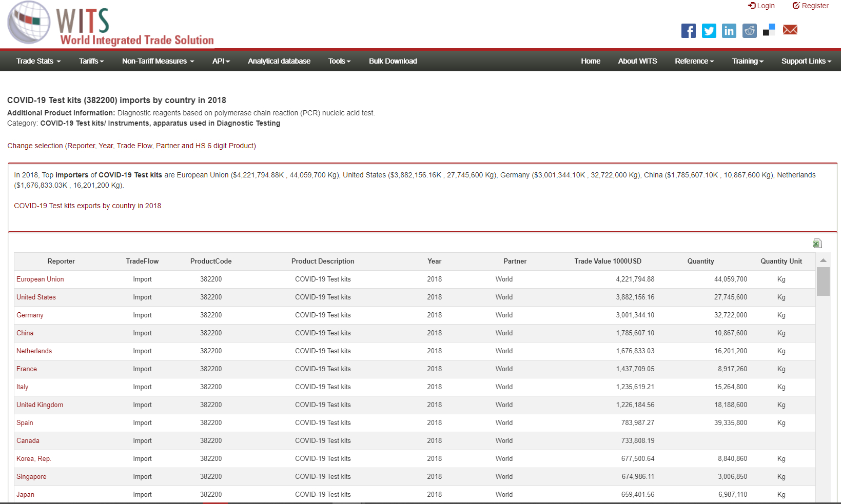Open COVID-19 Test kits exports by country link
The height and width of the screenshot is (504, 841).
(x=87, y=206)
